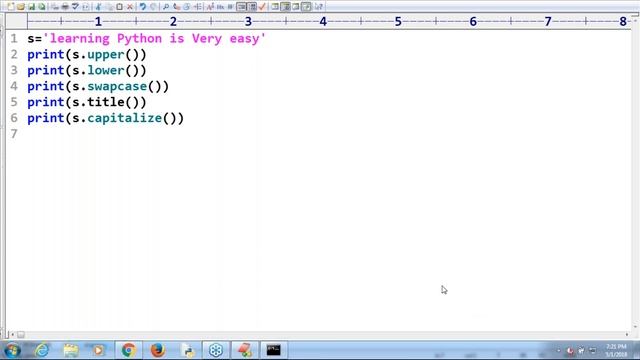Place cursor on print(s.swapcase()) line

[x=98, y=87]
